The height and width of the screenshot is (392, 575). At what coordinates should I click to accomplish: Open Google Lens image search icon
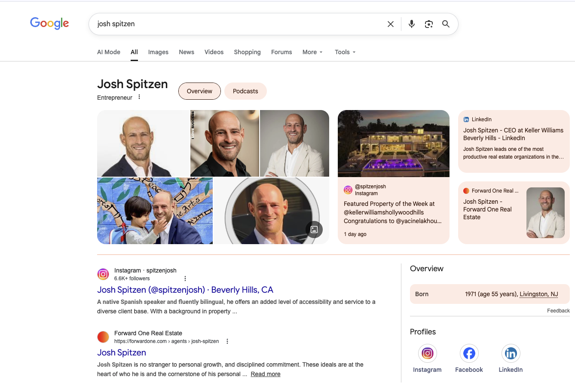(429, 24)
